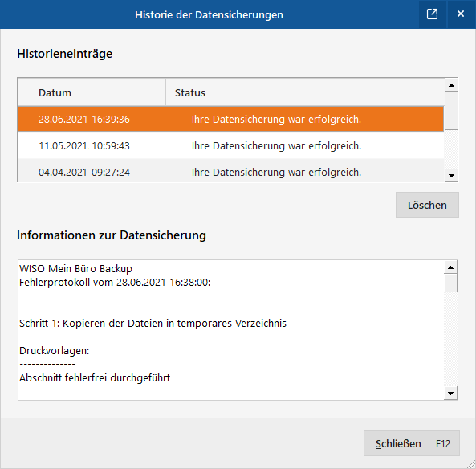Screen dimensions: 476x469
Task: Select the backup entry from 28.06.2021 16:39:36
Action: [230, 119]
